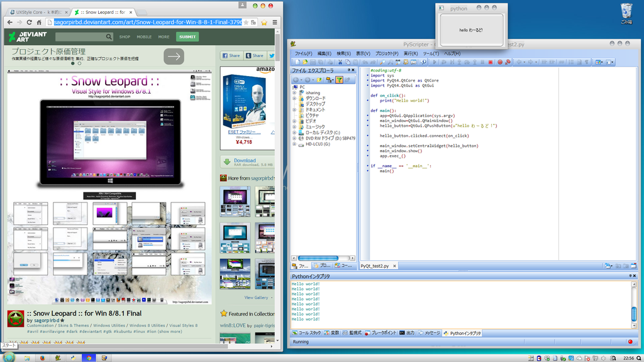Pin the ファイル エクスプローラ panel
This screenshot has width=644, height=362.
click(349, 70)
